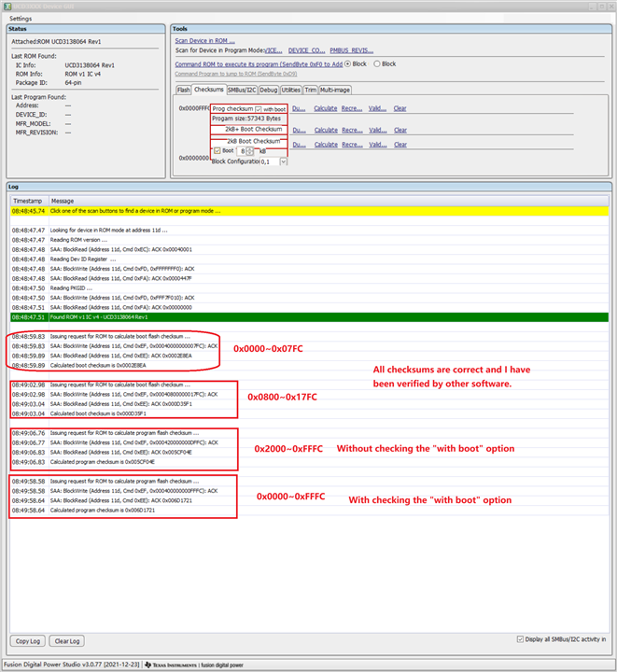Select the Checksums tab
The image size is (617, 672).
point(209,90)
